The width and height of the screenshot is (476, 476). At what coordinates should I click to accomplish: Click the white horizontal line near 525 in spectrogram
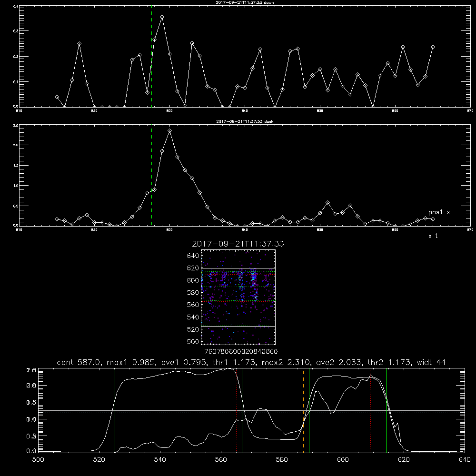point(238,326)
